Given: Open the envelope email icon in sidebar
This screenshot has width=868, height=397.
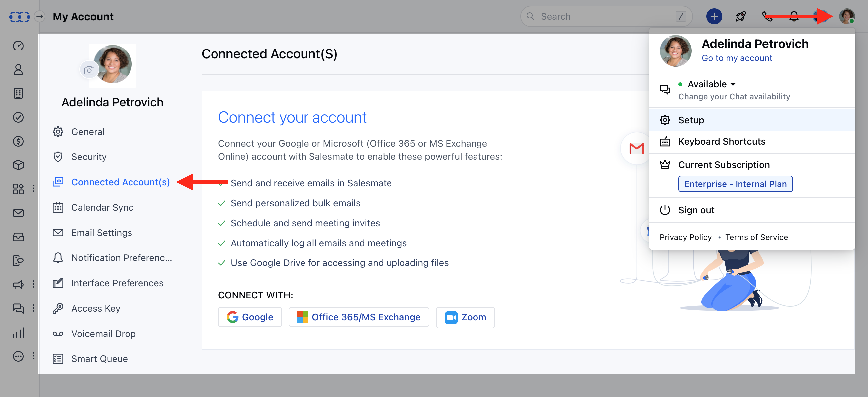Looking at the screenshot, I should tap(18, 213).
